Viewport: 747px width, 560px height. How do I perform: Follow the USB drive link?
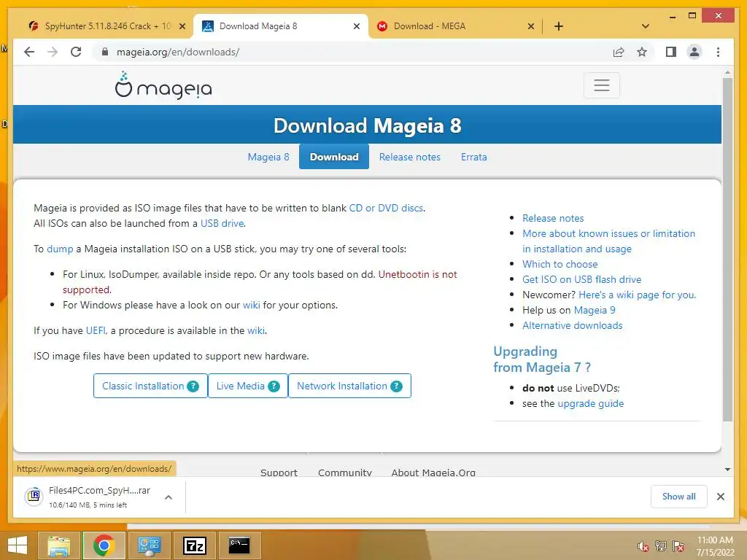(x=222, y=223)
